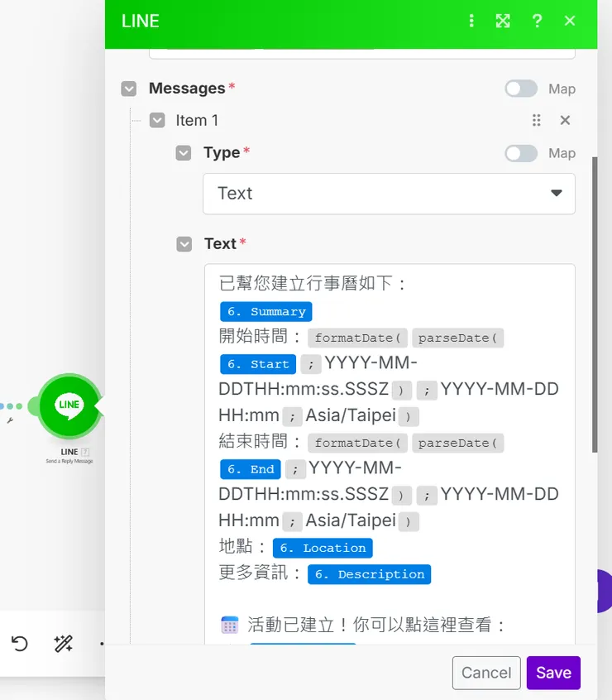
Task: Open help via the question mark icon
Action: tap(537, 21)
